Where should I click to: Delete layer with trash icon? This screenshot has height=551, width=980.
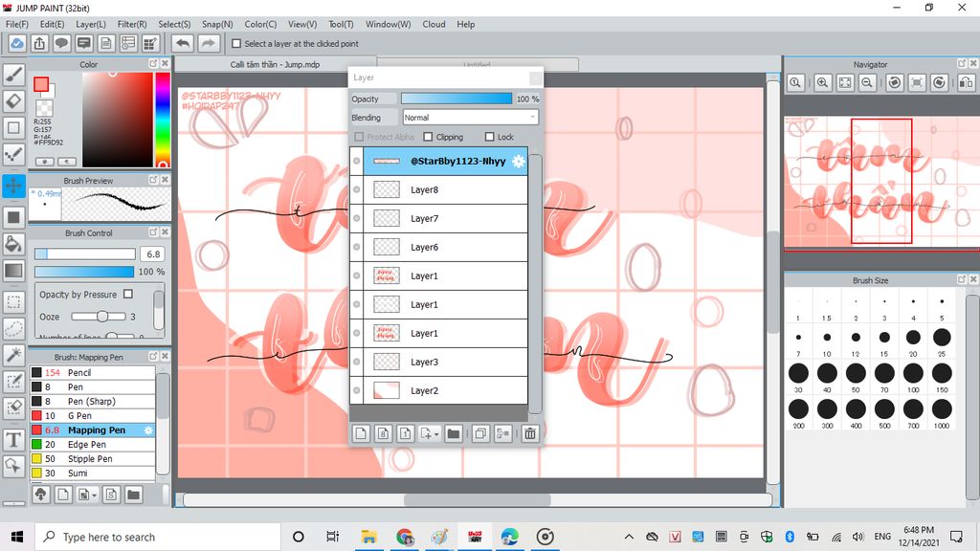point(530,433)
